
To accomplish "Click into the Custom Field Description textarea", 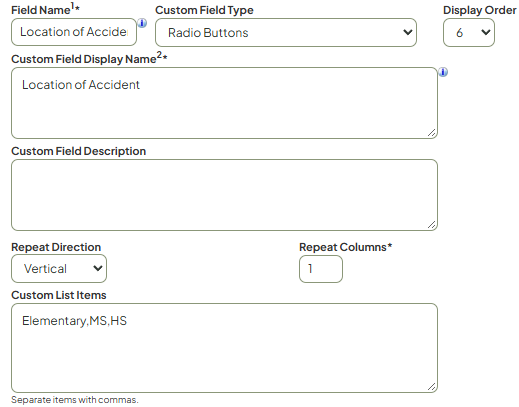I will [224, 195].
